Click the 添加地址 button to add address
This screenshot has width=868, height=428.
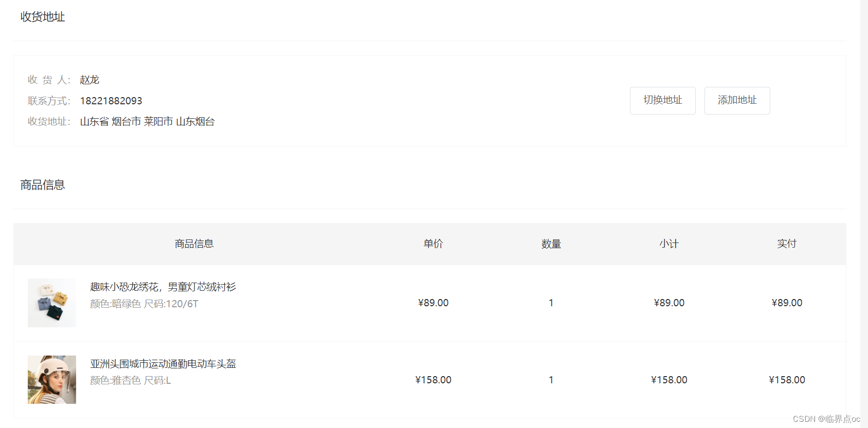tap(737, 101)
